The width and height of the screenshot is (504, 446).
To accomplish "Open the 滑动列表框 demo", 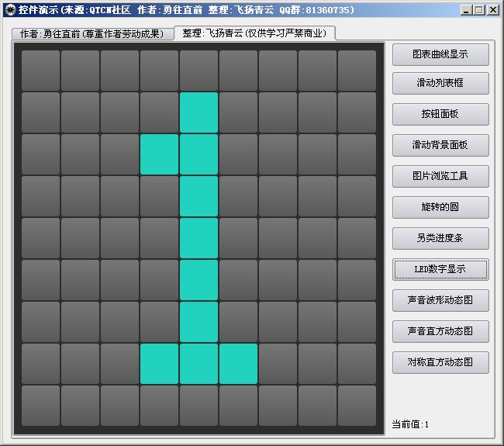I will pos(440,83).
